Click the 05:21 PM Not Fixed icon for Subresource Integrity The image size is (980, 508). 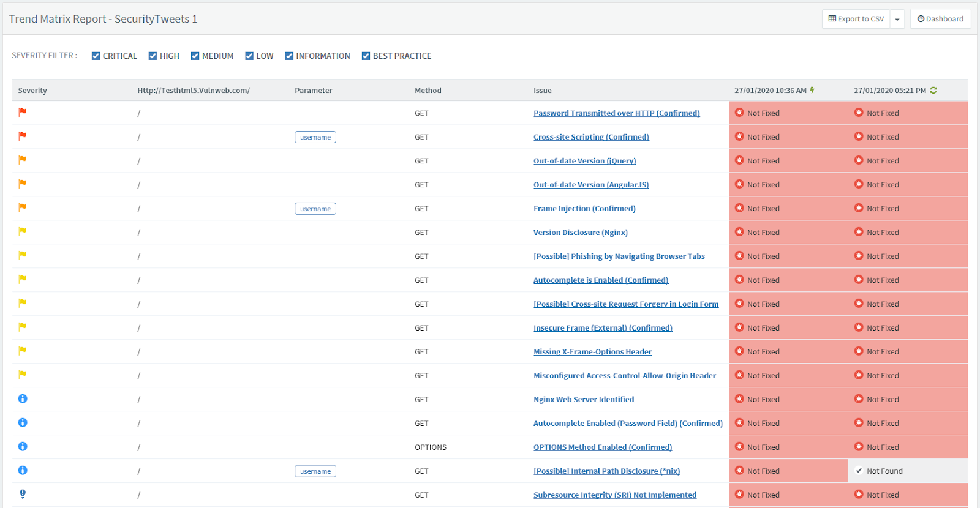859,495
